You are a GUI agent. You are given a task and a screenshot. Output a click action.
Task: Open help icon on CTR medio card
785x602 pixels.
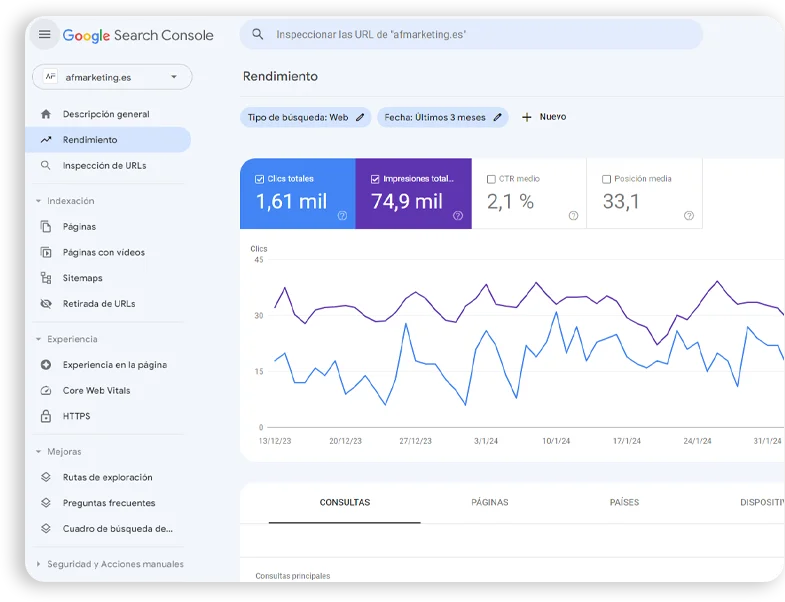click(573, 216)
